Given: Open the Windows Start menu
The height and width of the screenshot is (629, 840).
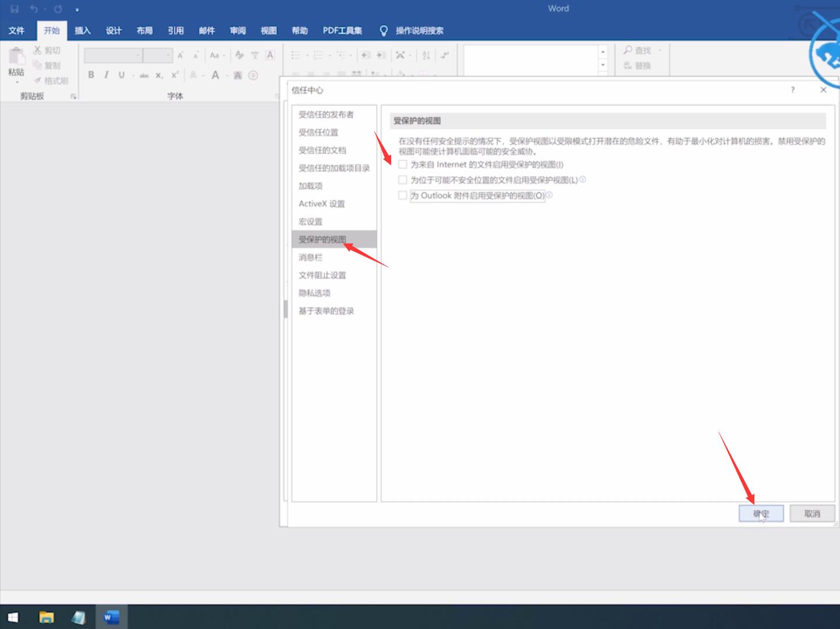Looking at the screenshot, I should 13,617.
